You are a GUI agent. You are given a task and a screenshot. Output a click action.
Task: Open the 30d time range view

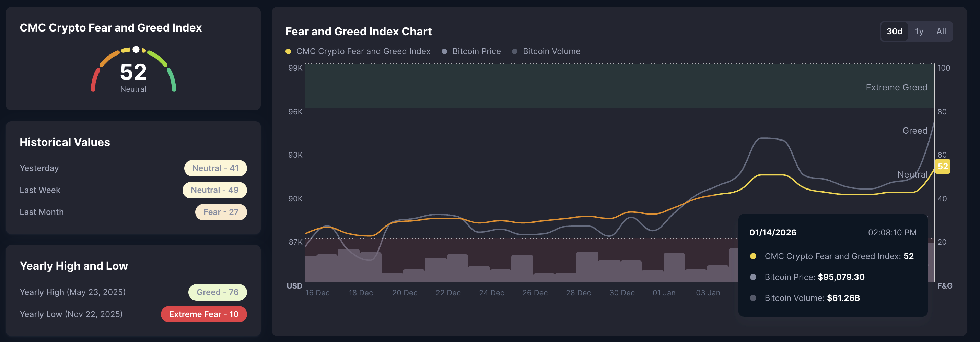click(x=894, y=32)
